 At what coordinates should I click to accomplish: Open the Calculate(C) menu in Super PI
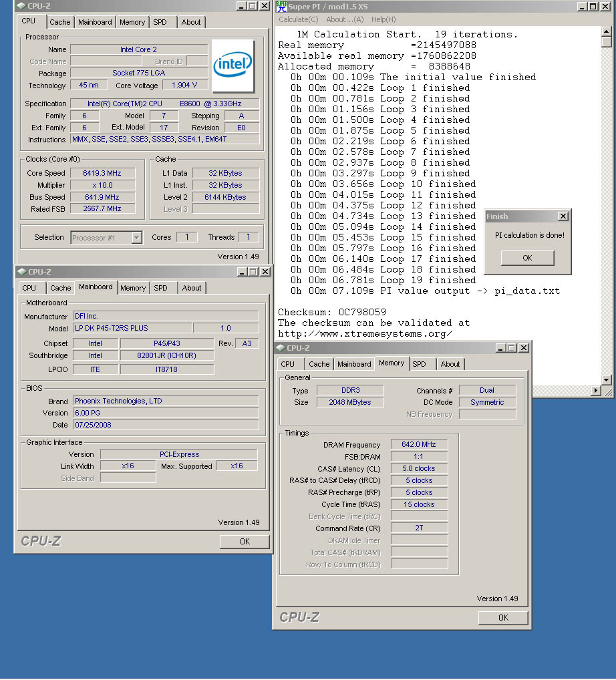(298, 19)
